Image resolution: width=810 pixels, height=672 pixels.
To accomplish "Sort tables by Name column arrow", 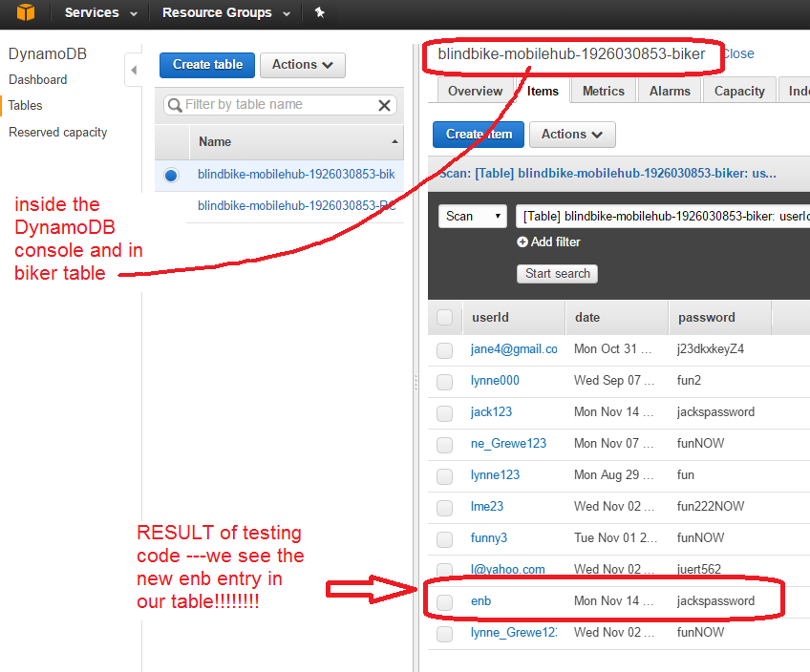I will [x=394, y=141].
